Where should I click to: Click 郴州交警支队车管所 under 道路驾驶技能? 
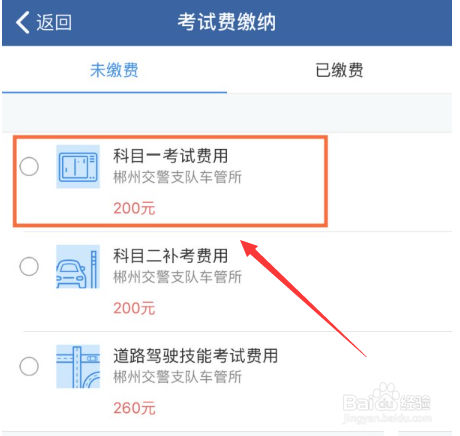click(x=178, y=377)
